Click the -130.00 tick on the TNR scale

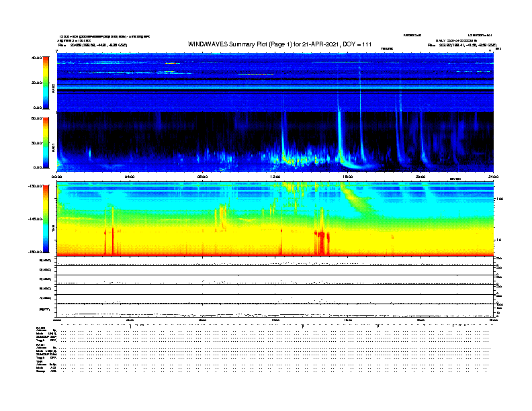point(36,186)
